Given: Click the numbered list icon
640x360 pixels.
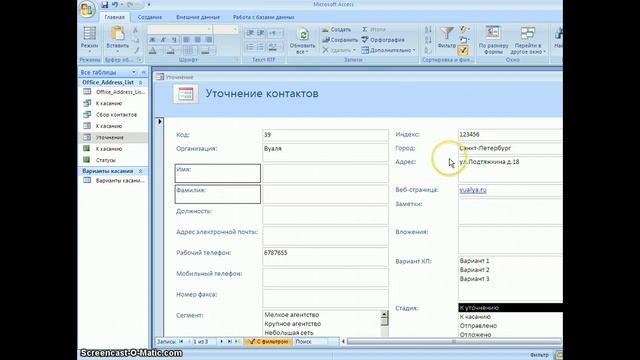Looking at the screenshot, I should click(x=250, y=47).
